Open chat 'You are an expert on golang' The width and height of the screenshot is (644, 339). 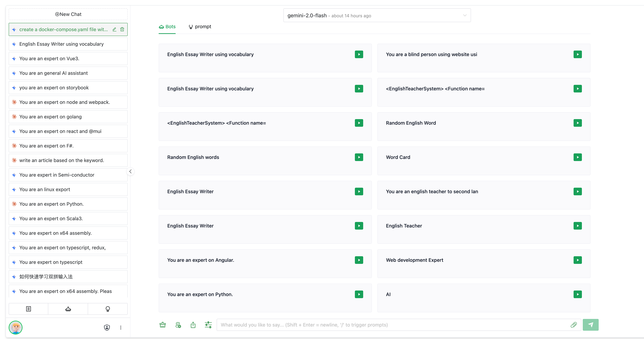[68, 117]
